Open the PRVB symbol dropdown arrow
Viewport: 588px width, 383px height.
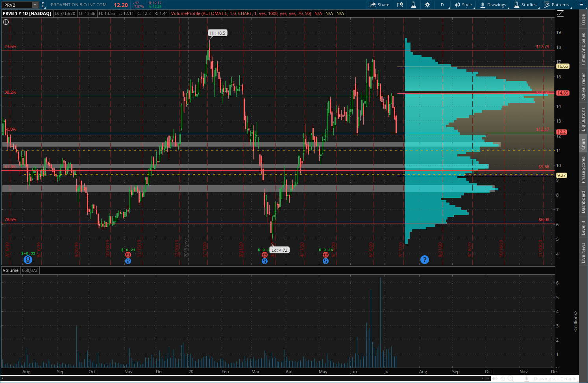coord(35,5)
